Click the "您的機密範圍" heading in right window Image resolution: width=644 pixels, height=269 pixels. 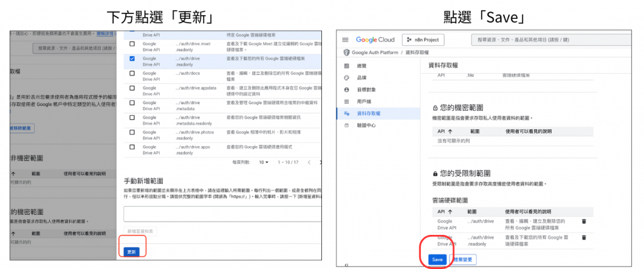(460, 108)
